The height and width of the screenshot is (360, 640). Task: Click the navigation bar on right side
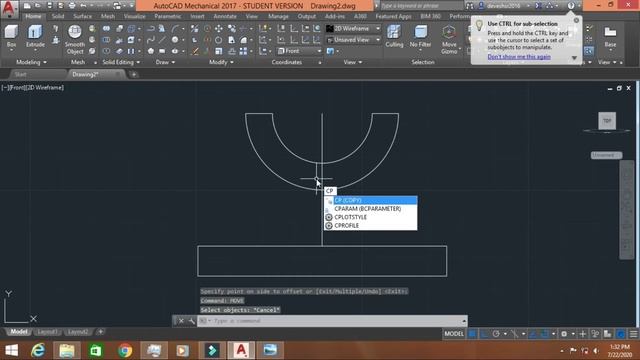point(627,210)
